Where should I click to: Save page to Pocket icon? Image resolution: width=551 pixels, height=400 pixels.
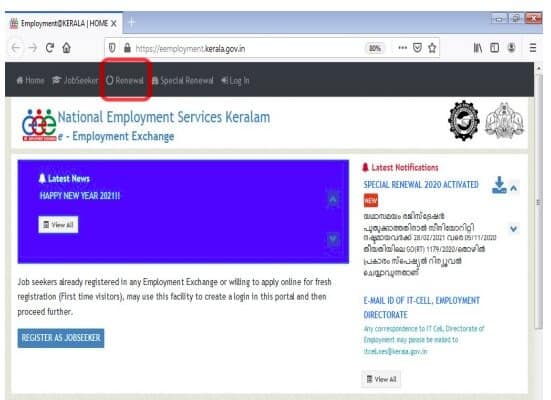[x=417, y=48]
